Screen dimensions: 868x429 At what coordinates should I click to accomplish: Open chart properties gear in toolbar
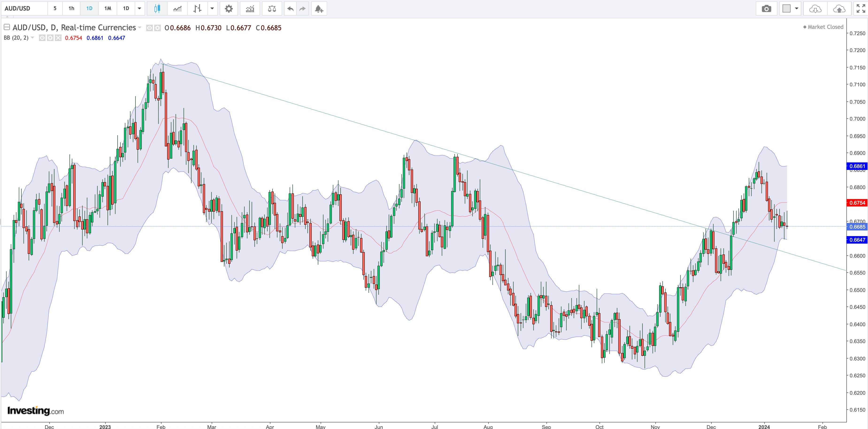(229, 8)
